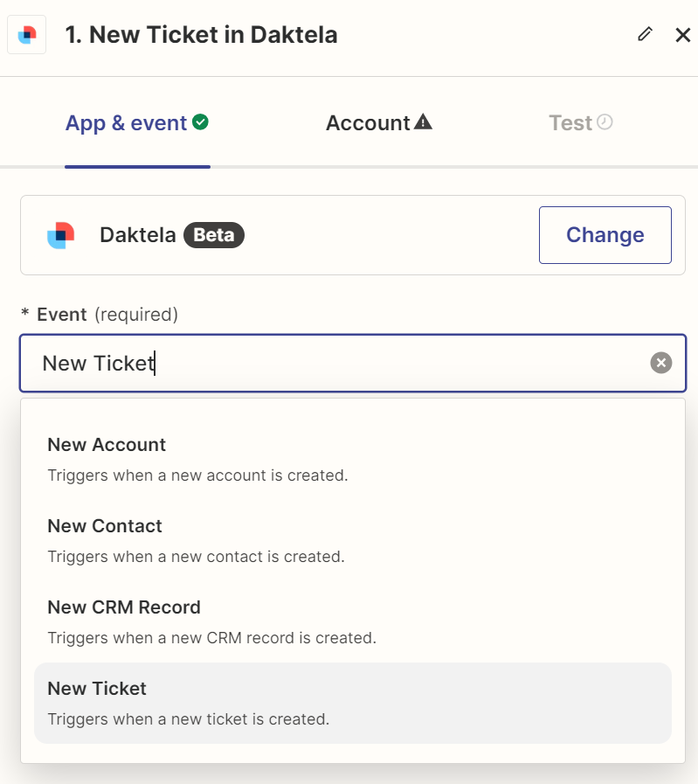
Task: Click the step title "New Ticket in Daktela"
Action: [x=201, y=35]
